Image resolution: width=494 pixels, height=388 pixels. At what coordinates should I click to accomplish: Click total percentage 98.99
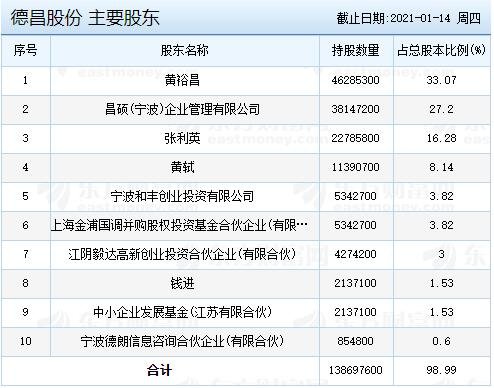441,370
